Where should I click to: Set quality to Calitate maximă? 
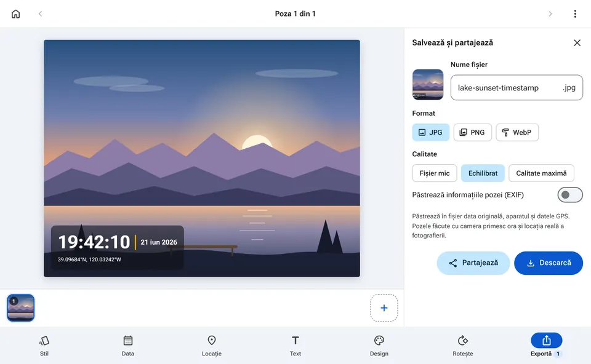pyautogui.click(x=541, y=173)
